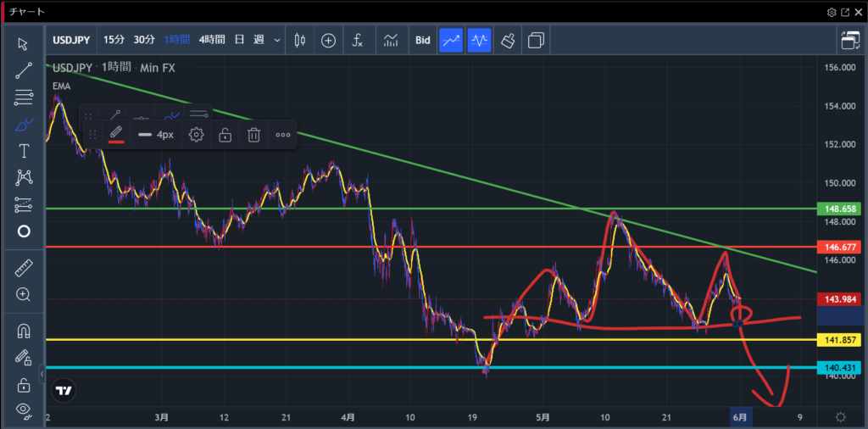Toggle lock all drawing tools
This screenshot has height=429, width=868.
tap(23, 384)
